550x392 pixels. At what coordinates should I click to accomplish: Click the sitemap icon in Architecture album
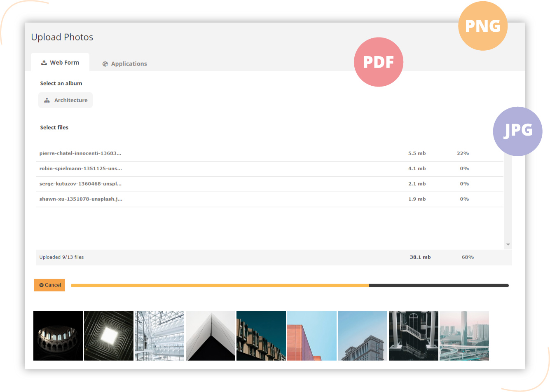pyautogui.click(x=47, y=100)
